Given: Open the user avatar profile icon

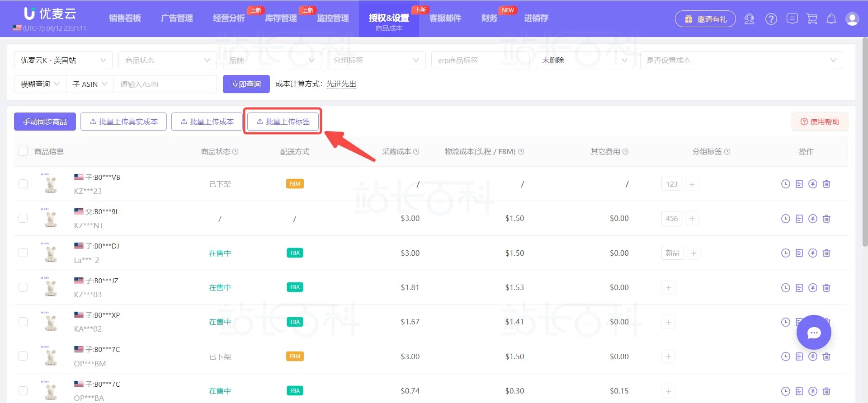Looking at the screenshot, I should [x=852, y=19].
